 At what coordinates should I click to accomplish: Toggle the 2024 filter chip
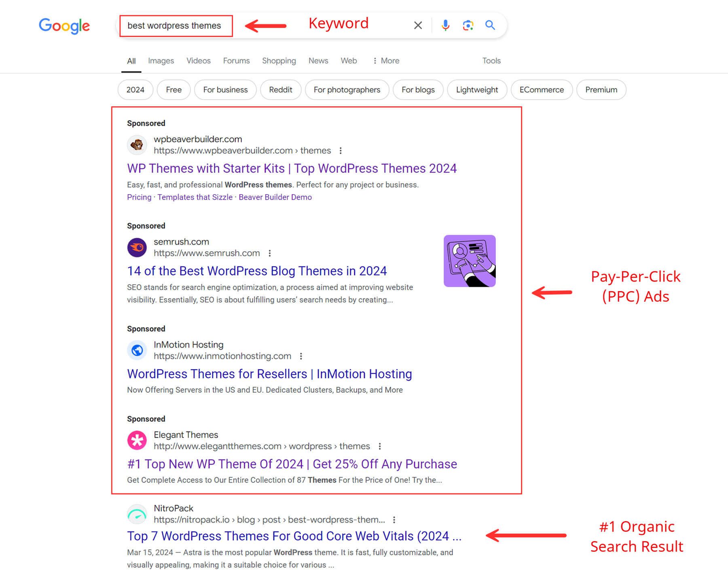click(135, 89)
